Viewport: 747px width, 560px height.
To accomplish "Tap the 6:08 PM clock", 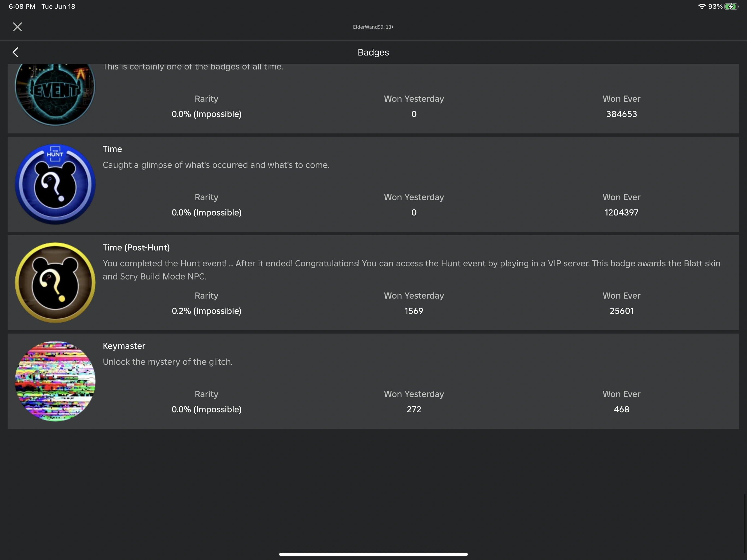I will (22, 6).
